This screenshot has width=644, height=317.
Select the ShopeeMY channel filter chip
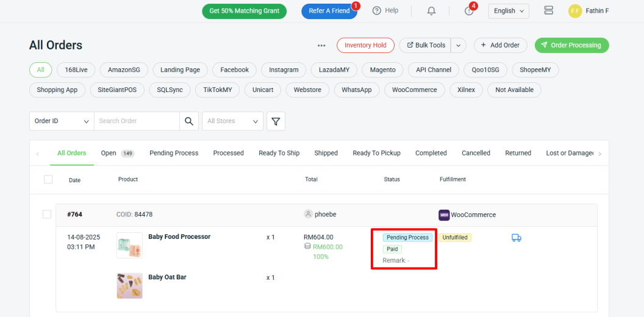pyautogui.click(x=535, y=70)
